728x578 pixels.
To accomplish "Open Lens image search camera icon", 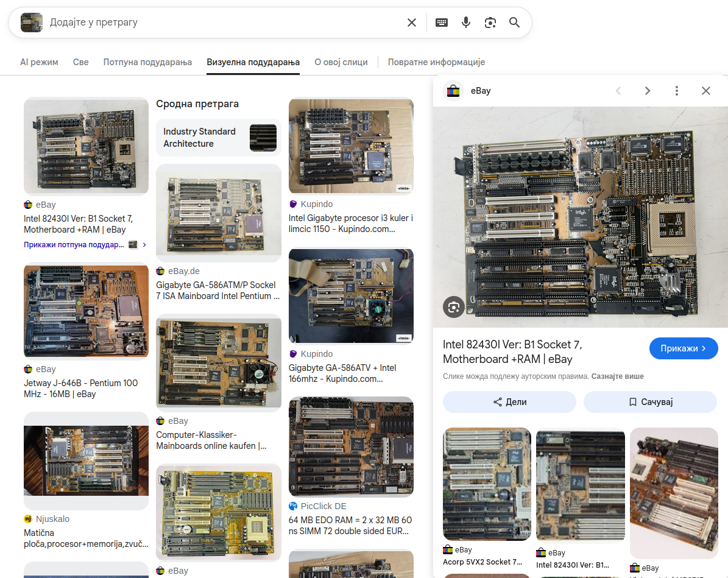I will (490, 23).
